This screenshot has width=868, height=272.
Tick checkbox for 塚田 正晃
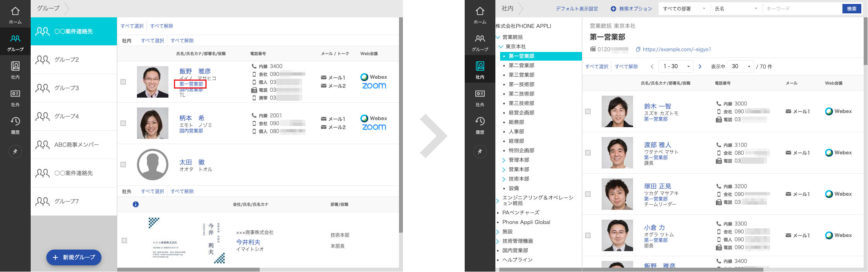(588, 194)
